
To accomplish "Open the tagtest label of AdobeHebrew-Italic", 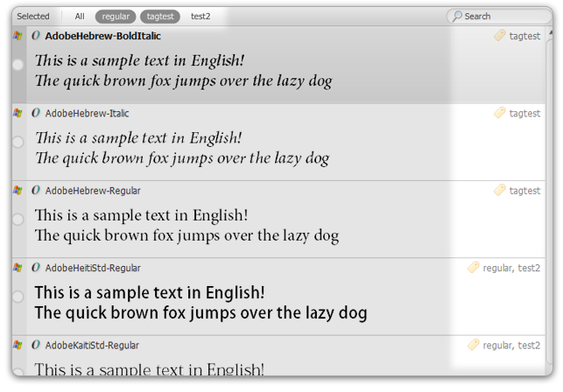I will click(x=524, y=114).
